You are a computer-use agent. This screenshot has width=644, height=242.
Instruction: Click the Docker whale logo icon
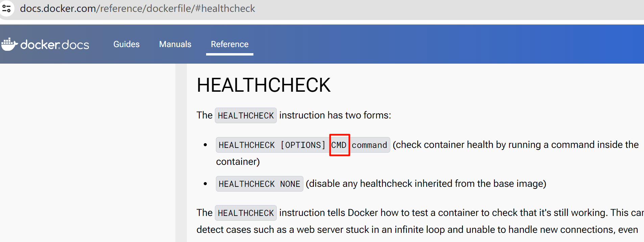[9, 44]
